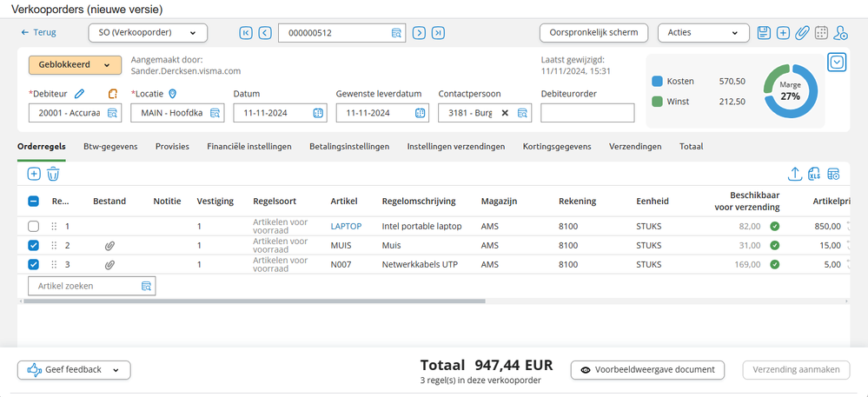868x397 pixels.
Task: Open the Locatie lookup icon in the MAIN field
Action: pyautogui.click(x=215, y=113)
